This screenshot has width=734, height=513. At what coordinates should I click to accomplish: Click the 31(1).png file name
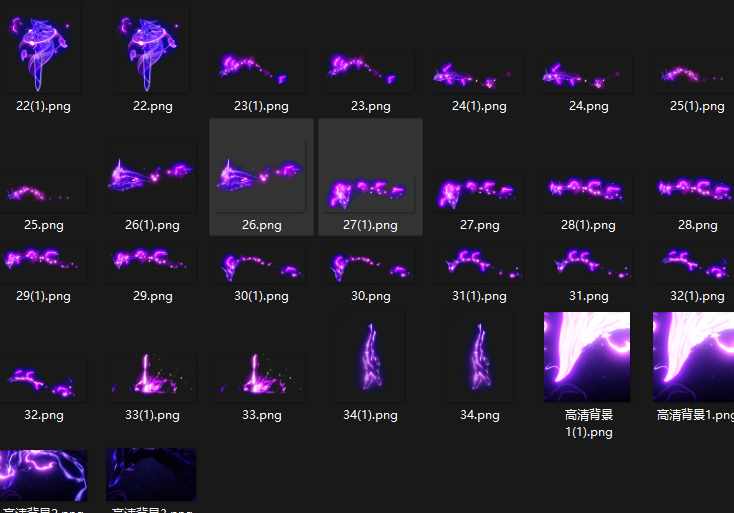[x=479, y=296]
